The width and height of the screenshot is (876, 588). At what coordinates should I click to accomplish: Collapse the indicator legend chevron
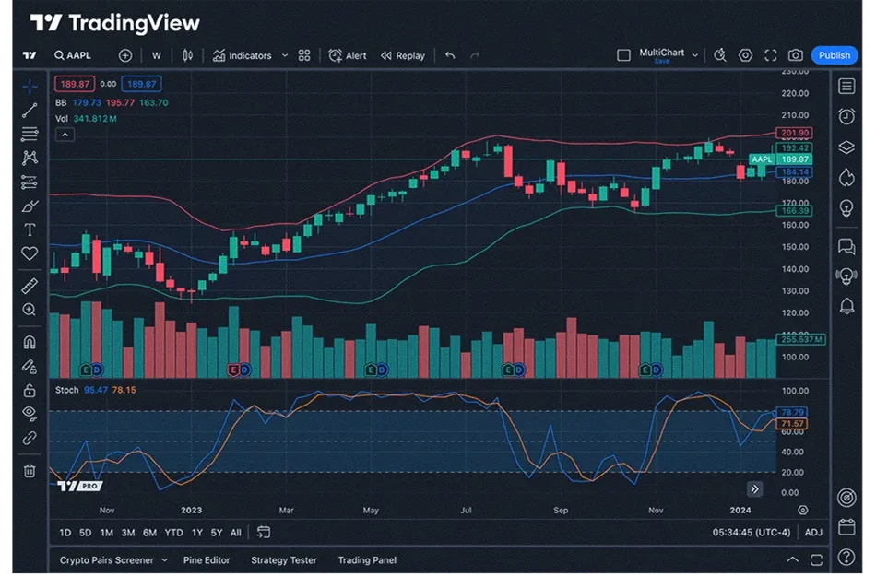[64, 135]
